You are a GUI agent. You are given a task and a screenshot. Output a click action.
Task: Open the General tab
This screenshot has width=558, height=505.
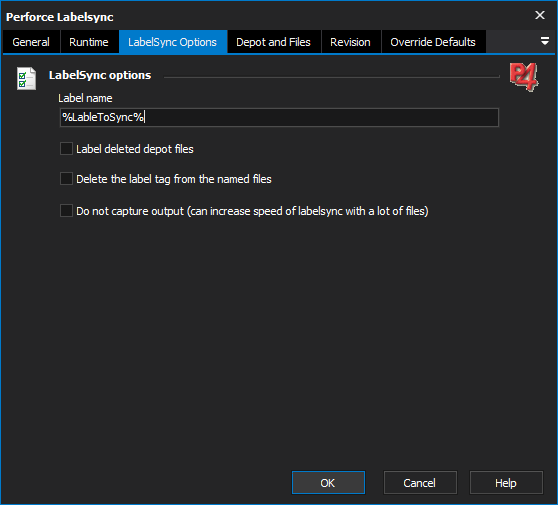tap(31, 42)
